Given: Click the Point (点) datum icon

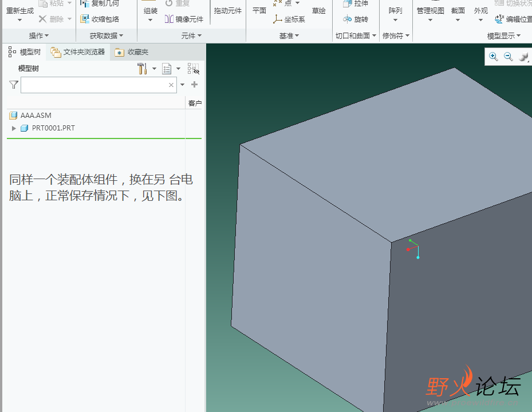Looking at the screenshot, I should coord(277,3).
